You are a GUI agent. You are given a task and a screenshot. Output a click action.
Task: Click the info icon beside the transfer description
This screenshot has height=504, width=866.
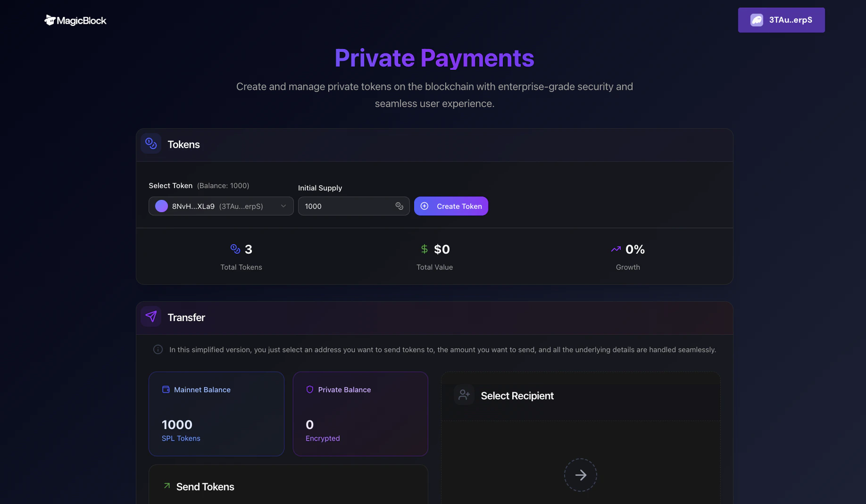(158, 349)
